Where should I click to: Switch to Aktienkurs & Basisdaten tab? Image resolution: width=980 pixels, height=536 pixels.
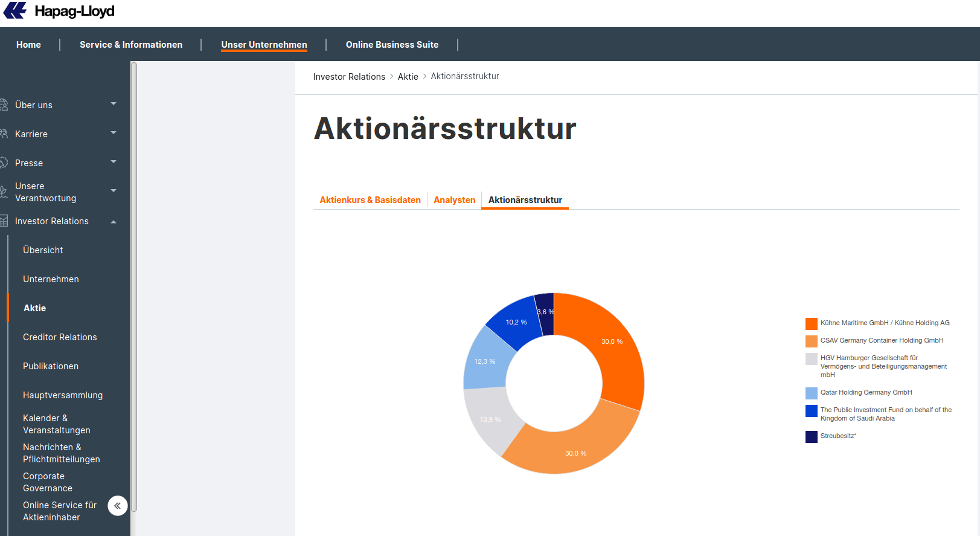(370, 200)
